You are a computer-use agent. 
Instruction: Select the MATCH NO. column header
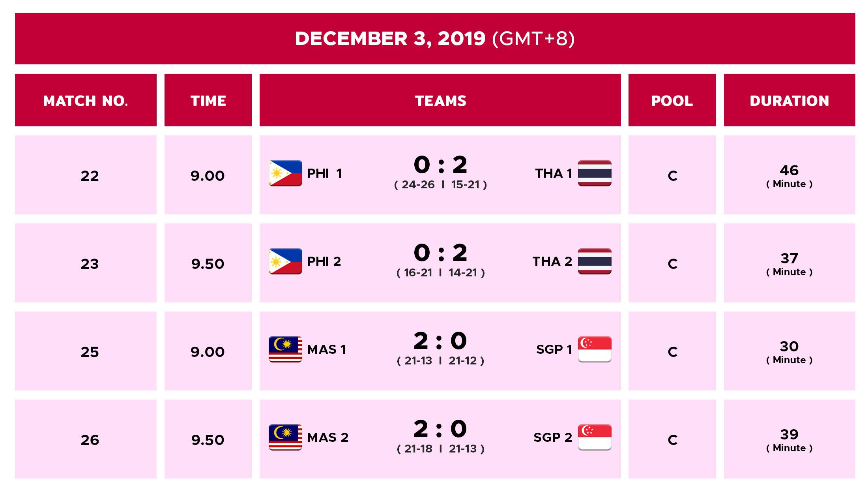[86, 100]
